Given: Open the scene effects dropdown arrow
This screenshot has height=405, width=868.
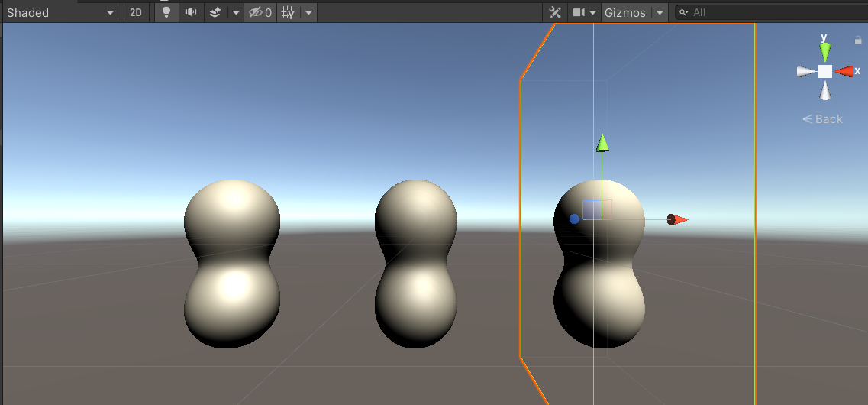Looking at the screenshot, I should 235,12.
